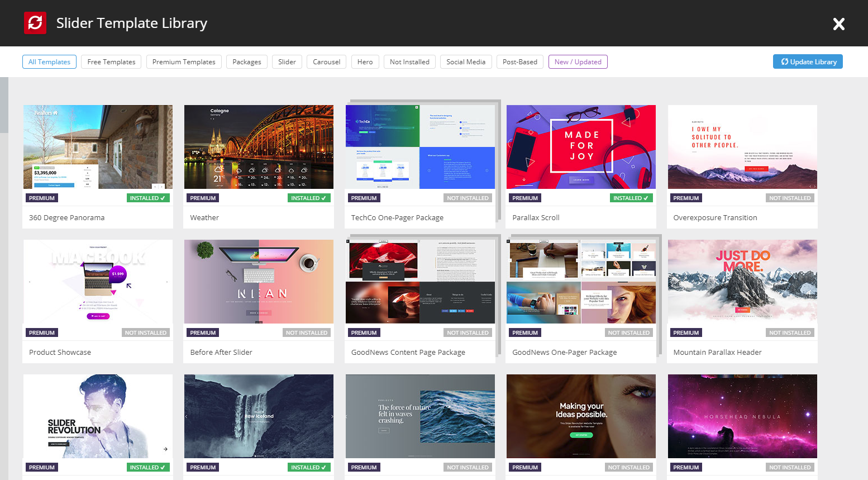Image resolution: width=868 pixels, height=480 pixels.
Task: Click the scrollbar on TechCo One-Pager Package card
Action: click(x=499, y=162)
